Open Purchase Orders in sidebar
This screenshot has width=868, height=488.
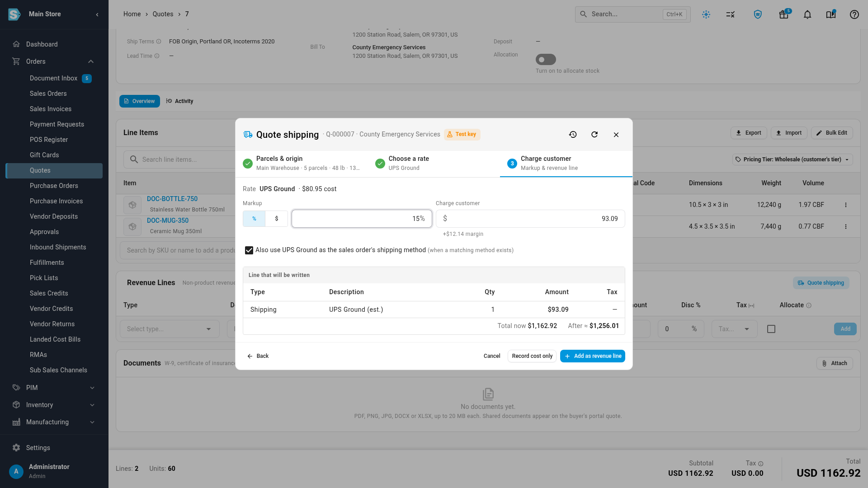(54, 186)
